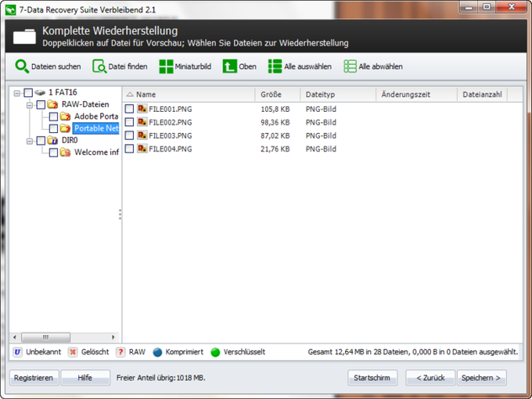Image resolution: width=532 pixels, height=399 pixels.
Task: Tick the RAW-Dateien tree checkbox
Action: pyautogui.click(x=41, y=105)
